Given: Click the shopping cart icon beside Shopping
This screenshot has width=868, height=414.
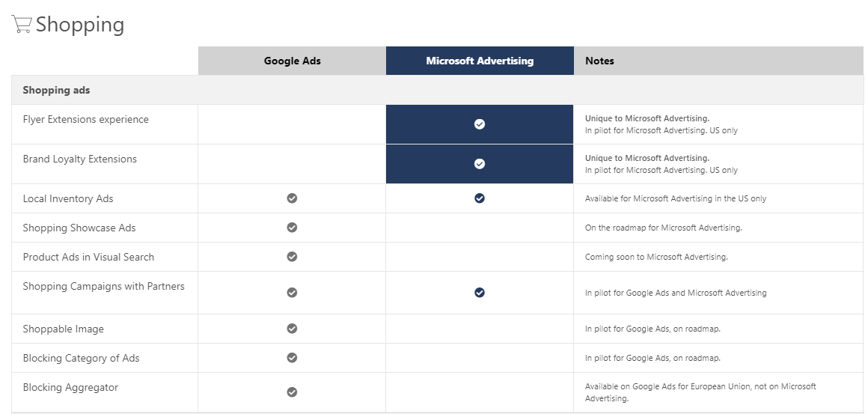Looking at the screenshot, I should 21,25.
